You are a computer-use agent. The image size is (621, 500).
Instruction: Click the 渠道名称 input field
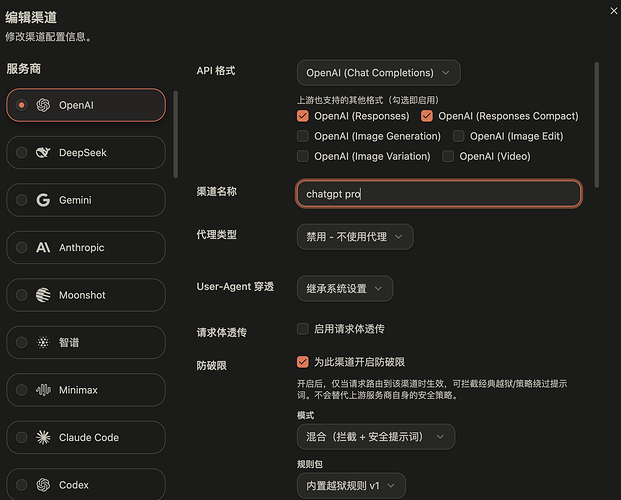click(x=439, y=194)
